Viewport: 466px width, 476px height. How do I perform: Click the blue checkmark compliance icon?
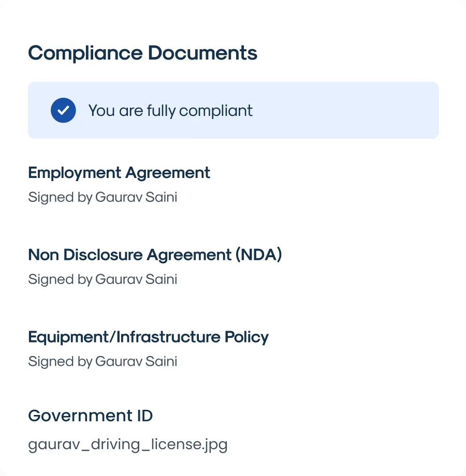pyautogui.click(x=63, y=110)
